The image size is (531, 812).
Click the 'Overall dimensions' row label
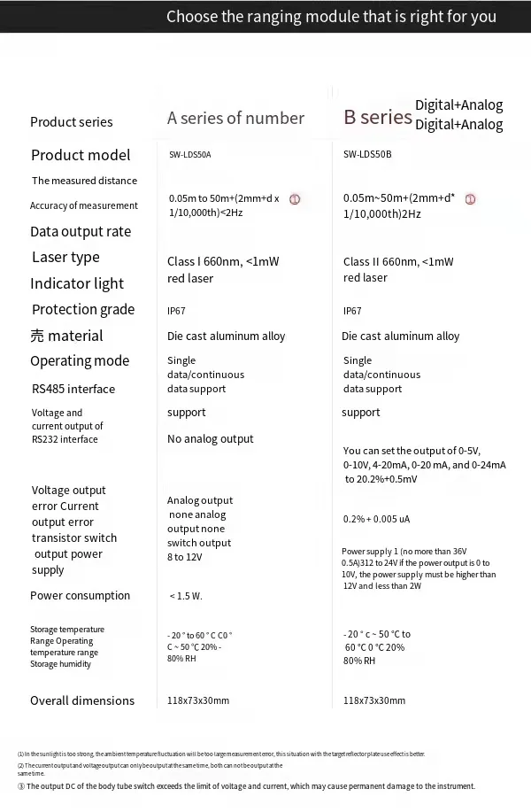coord(82,700)
